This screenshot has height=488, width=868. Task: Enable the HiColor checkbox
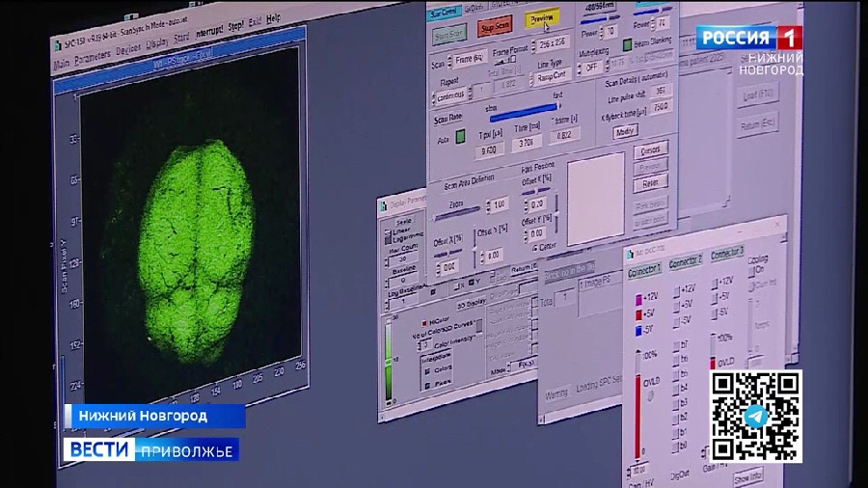click(x=422, y=321)
